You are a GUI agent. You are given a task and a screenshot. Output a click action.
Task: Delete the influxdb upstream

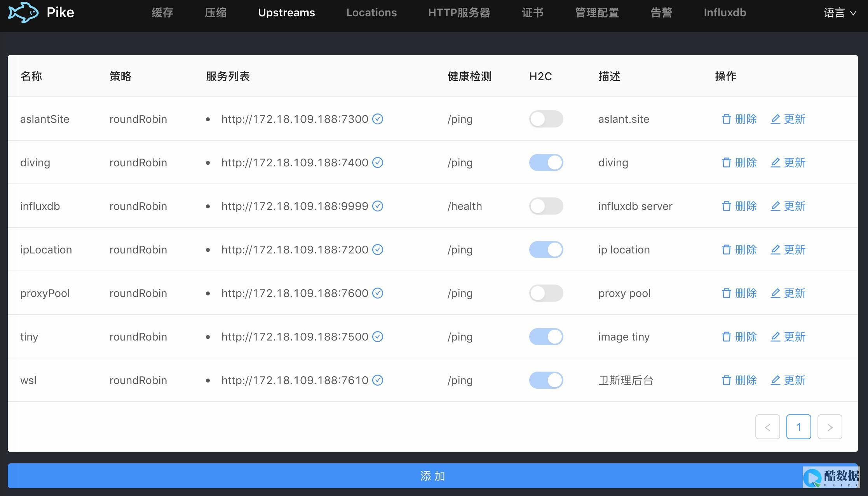tap(739, 206)
